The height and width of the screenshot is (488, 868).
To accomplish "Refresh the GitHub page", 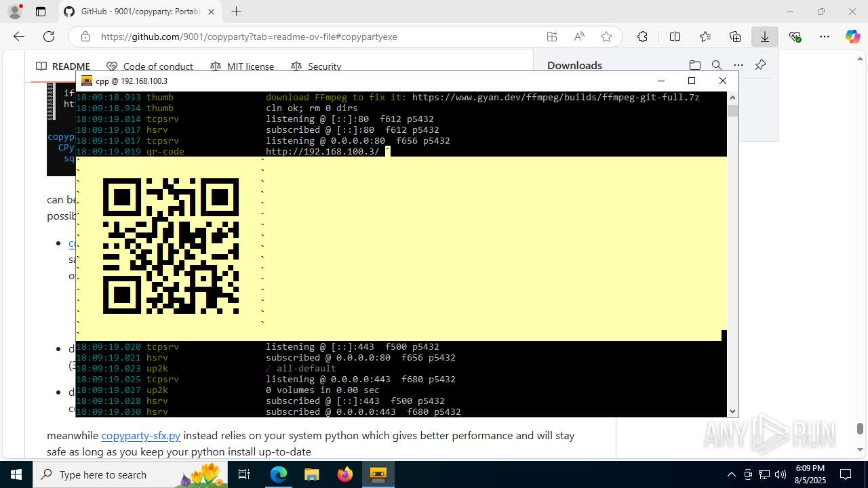I will point(49,37).
